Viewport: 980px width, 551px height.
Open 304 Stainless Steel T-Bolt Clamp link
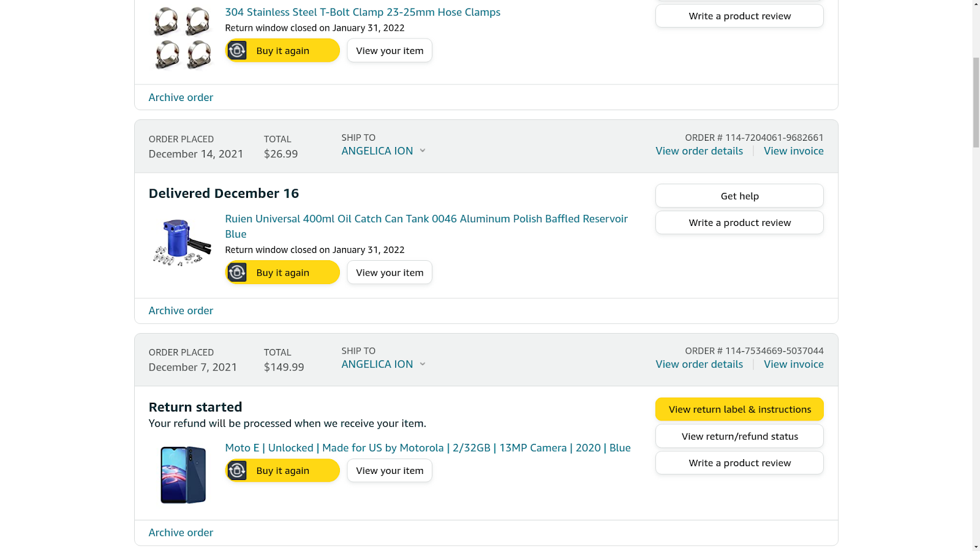363,12
